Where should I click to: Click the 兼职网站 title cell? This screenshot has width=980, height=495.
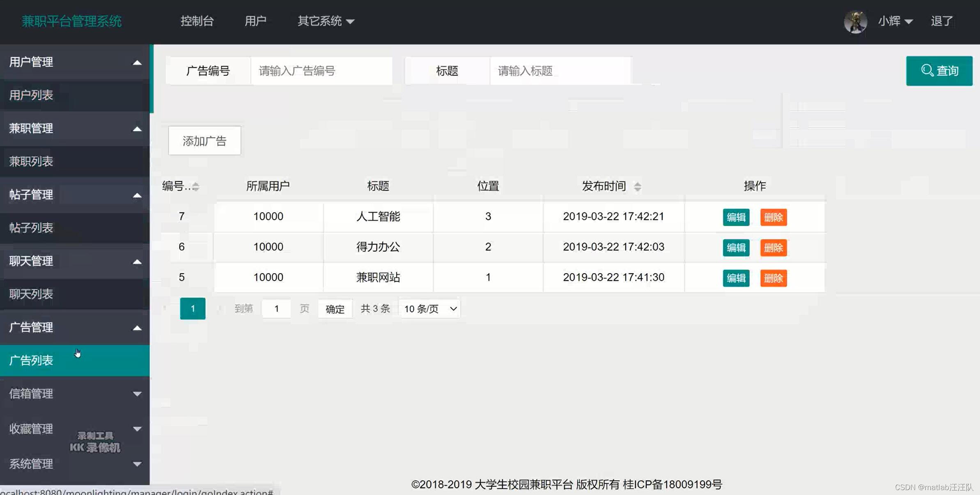(x=378, y=277)
